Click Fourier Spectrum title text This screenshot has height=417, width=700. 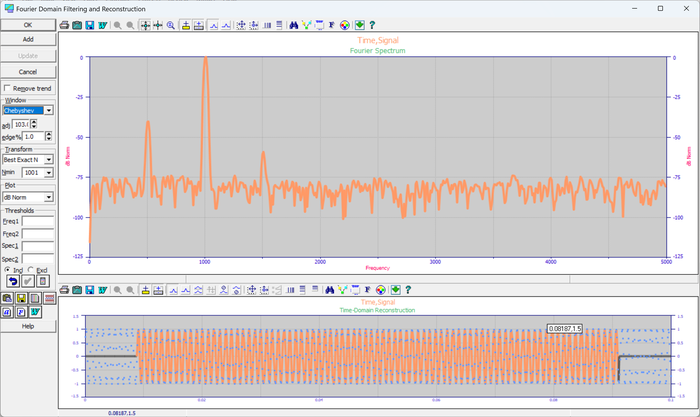tap(378, 50)
